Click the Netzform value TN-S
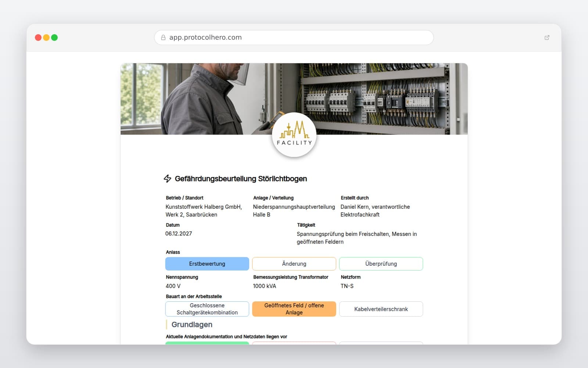The width and height of the screenshot is (588, 368). 347,286
